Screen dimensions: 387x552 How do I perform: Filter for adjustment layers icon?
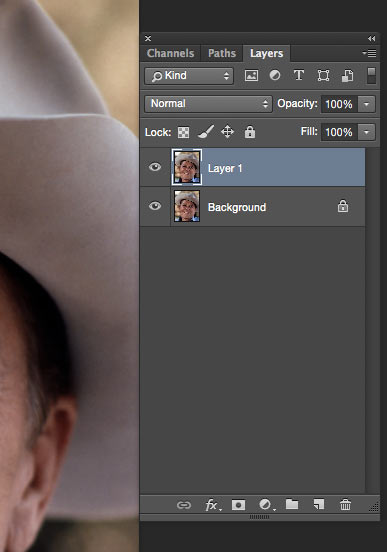[x=275, y=75]
